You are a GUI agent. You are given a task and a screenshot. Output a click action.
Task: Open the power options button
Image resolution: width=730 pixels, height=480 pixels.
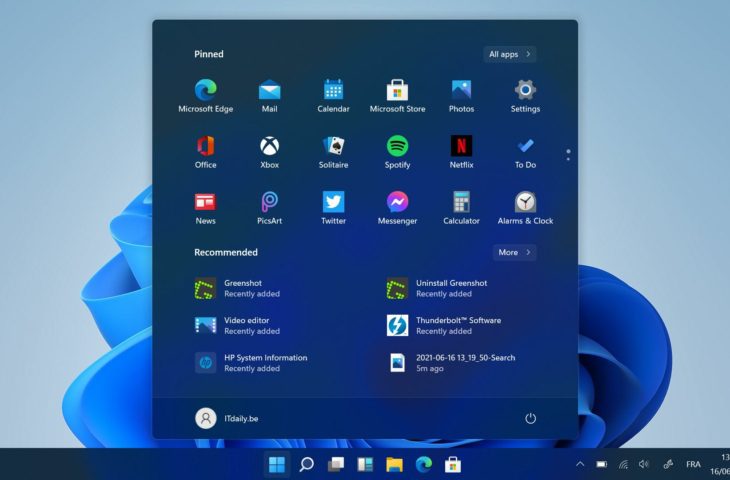pos(530,418)
